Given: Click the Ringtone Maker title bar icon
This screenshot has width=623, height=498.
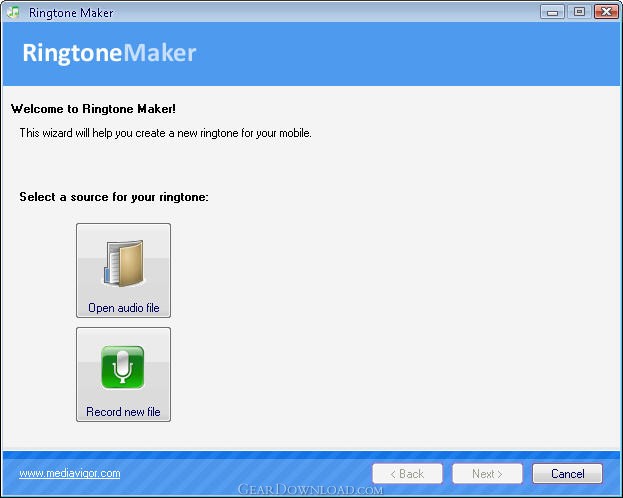Looking at the screenshot, I should pos(14,12).
